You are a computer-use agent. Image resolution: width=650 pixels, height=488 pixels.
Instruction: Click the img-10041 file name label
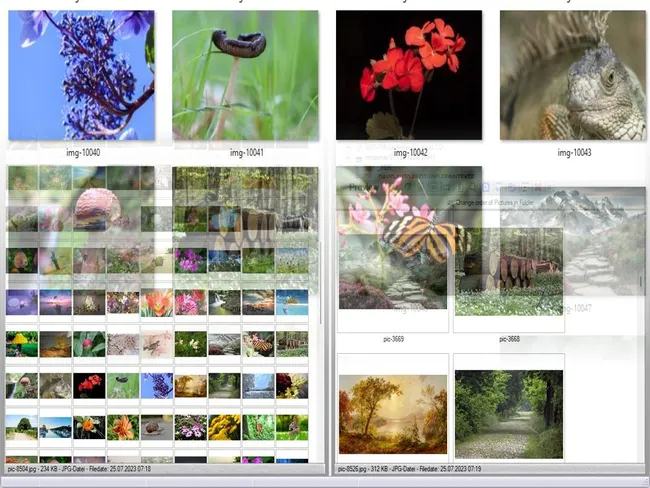click(x=247, y=153)
